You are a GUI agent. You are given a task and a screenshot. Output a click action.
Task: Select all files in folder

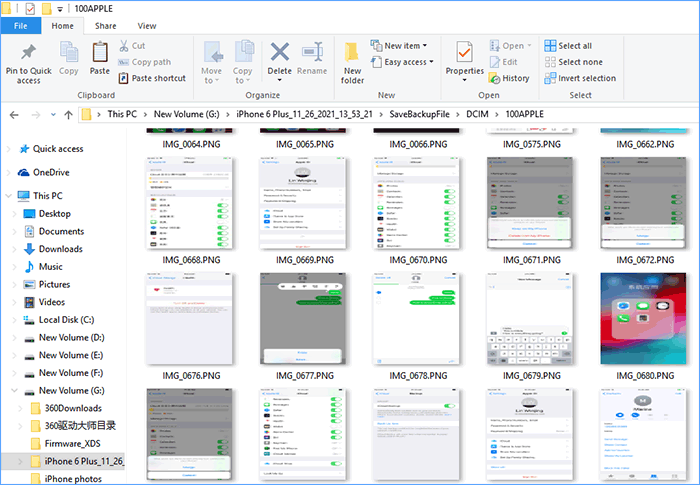click(x=568, y=46)
